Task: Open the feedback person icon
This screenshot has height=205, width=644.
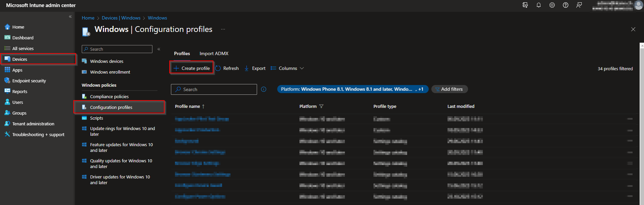Action: (579, 5)
